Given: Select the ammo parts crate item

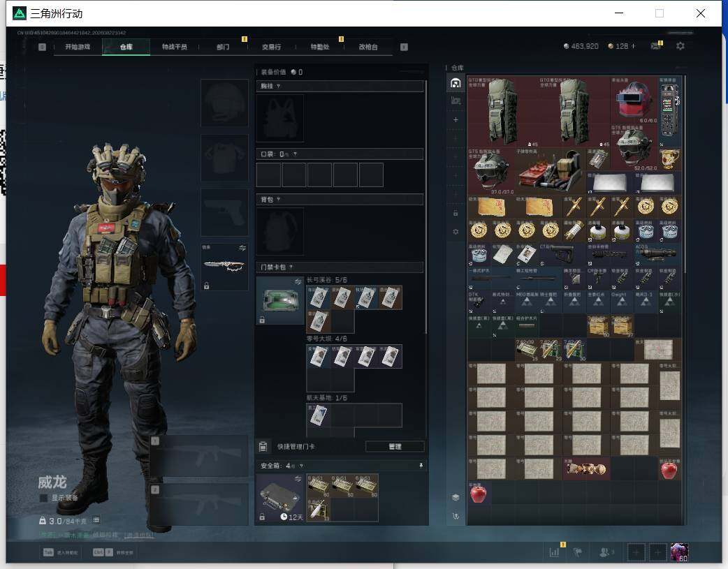Looking at the screenshot, I should (x=551, y=171).
